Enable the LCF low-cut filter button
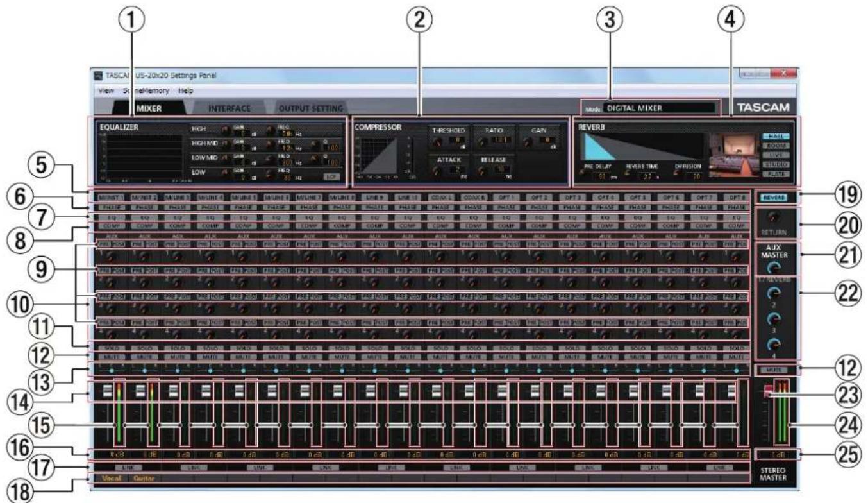 [x=331, y=177]
